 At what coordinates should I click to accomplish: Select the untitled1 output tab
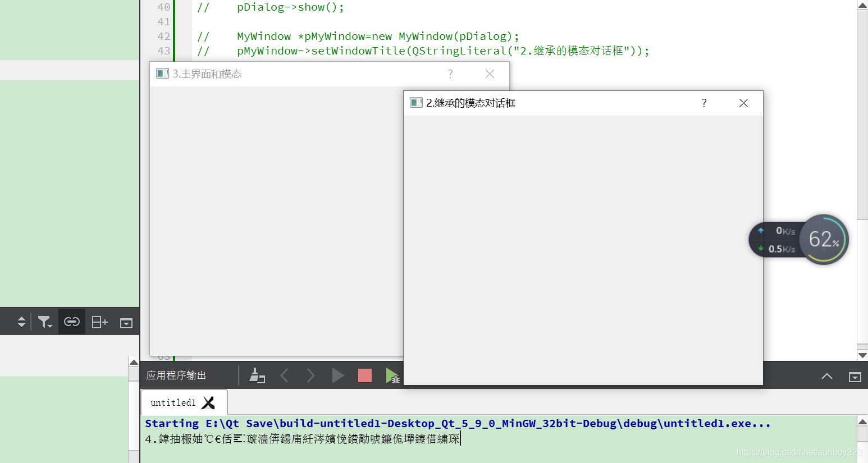pyautogui.click(x=173, y=402)
